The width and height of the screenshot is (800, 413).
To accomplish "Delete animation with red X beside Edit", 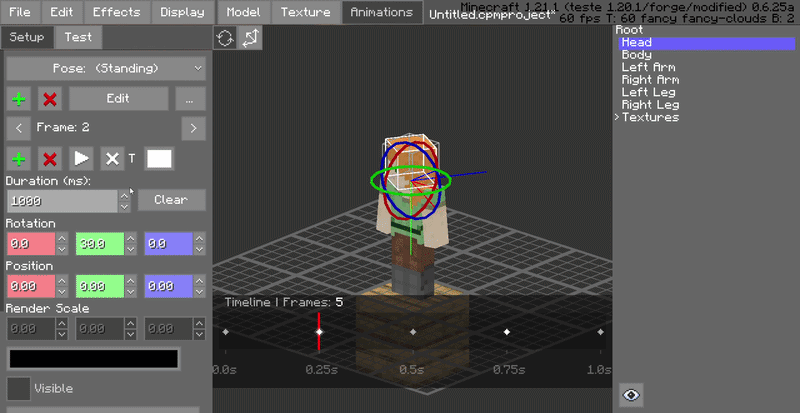I will click(x=49, y=99).
